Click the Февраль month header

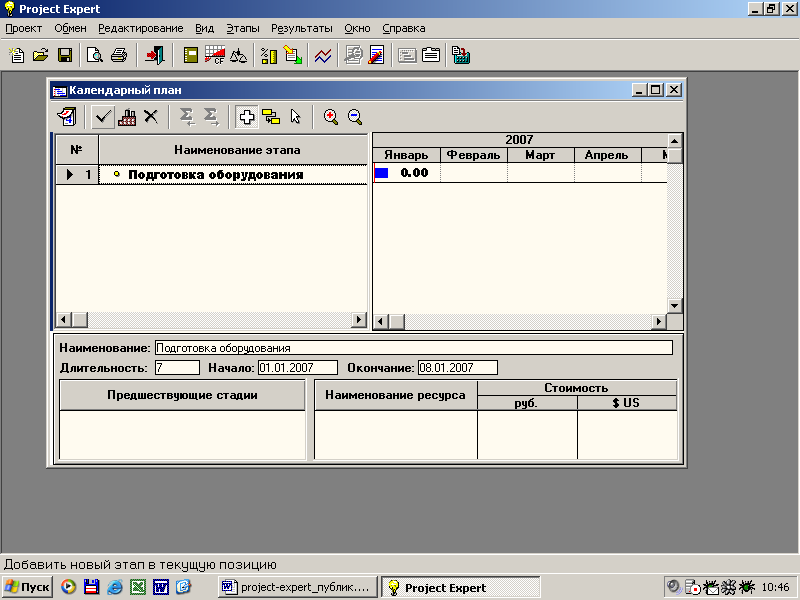(x=473, y=155)
